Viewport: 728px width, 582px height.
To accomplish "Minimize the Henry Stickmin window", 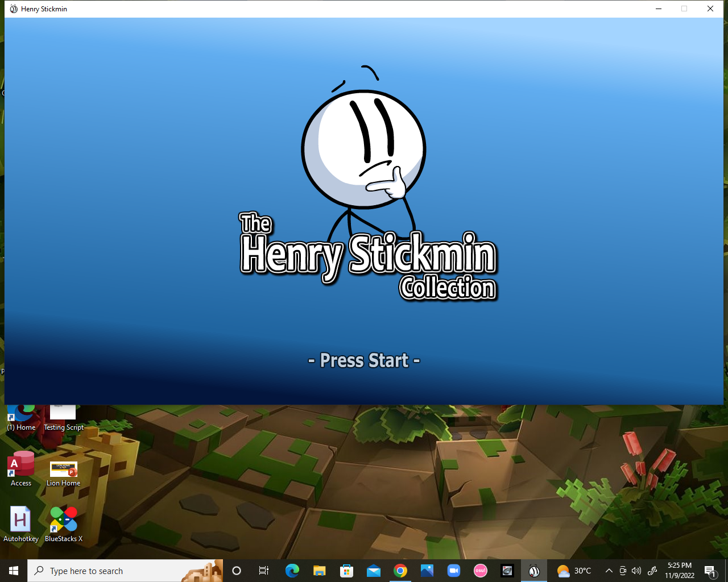I will pos(659,9).
